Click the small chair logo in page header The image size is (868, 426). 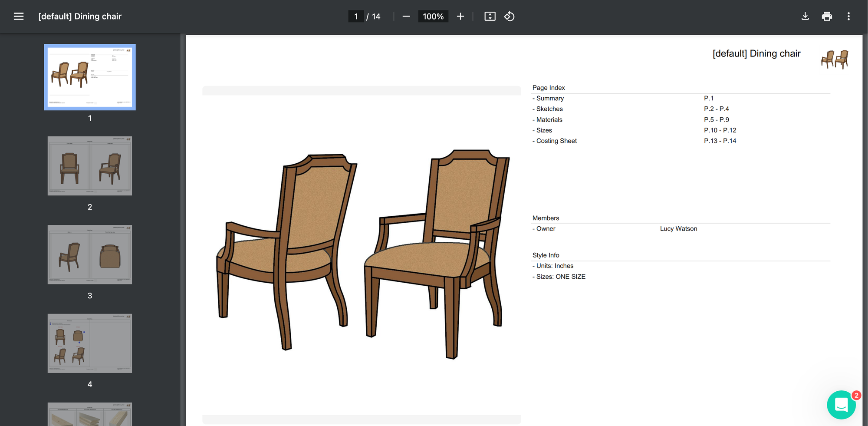(835, 59)
